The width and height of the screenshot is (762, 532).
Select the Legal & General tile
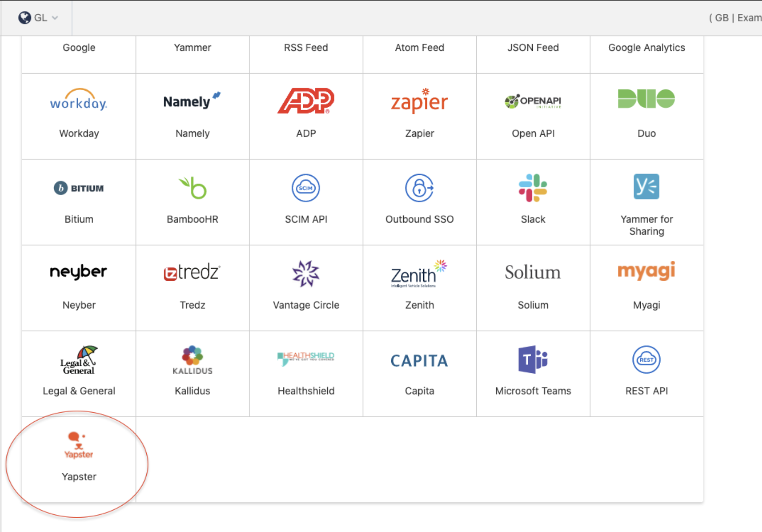pos(79,370)
